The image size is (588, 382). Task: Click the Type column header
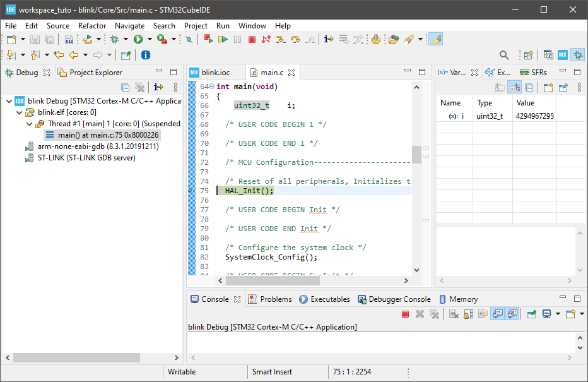tap(492, 103)
